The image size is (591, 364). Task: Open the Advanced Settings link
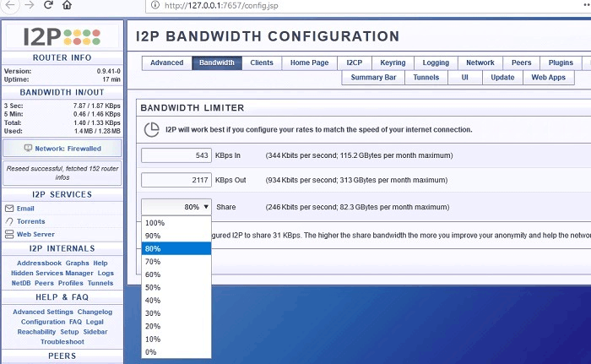coord(43,312)
